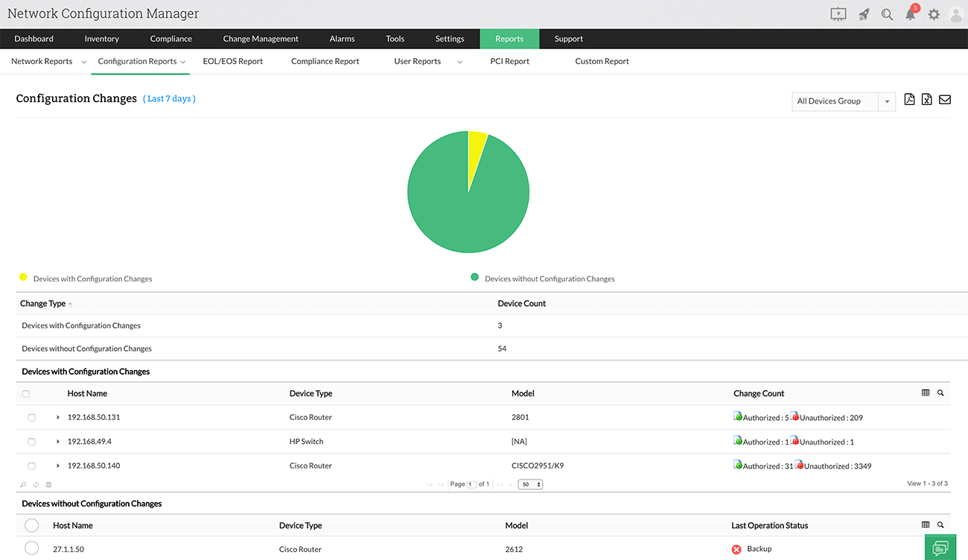Export the report to Excel
Screen dimensions: 968x560
(926, 98)
